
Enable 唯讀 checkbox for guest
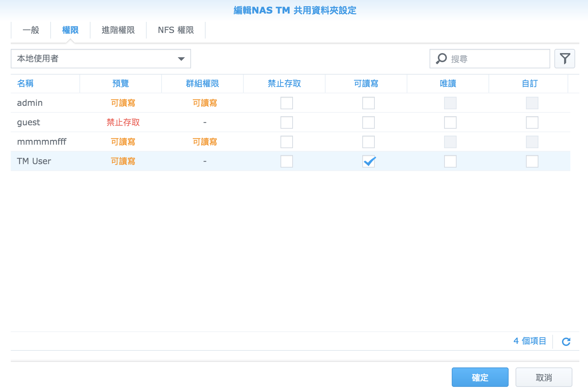click(450, 122)
